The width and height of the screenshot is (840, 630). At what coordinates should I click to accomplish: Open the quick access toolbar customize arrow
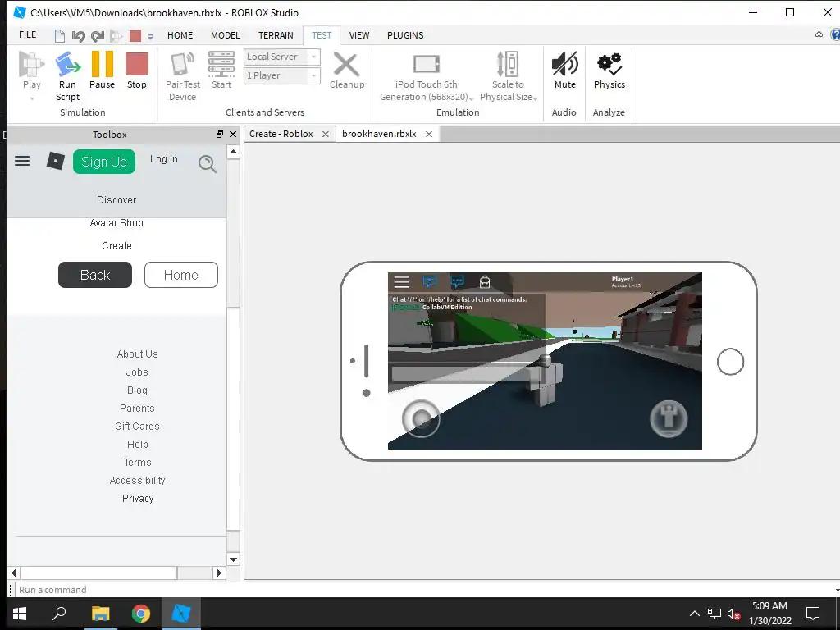(151, 36)
